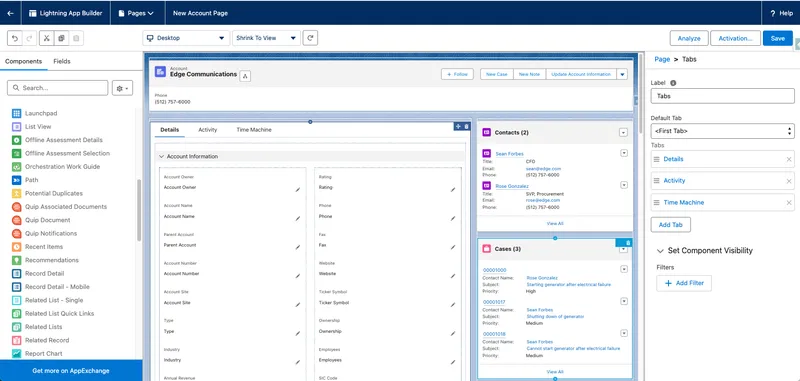Remove the Time Machine tab with X
This screenshot has height=381, width=800.
tap(789, 203)
